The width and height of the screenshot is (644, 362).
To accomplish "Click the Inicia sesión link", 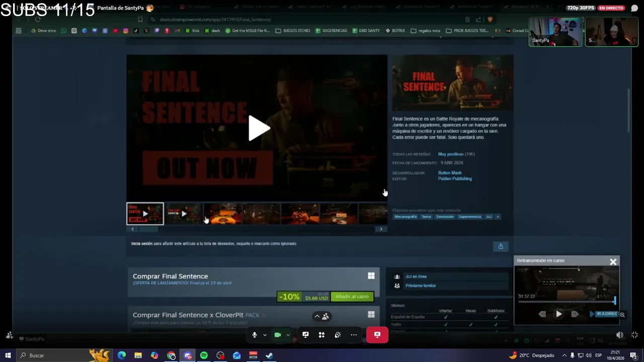I will coord(141,244).
